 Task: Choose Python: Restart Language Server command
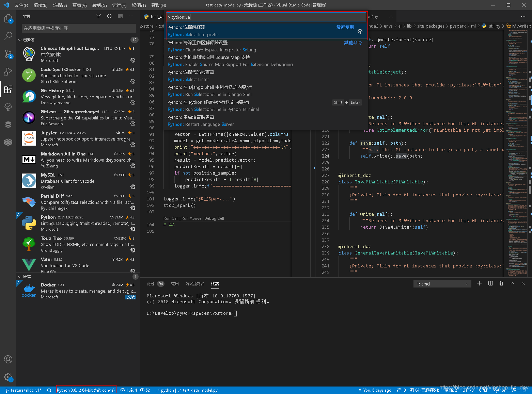266,121
